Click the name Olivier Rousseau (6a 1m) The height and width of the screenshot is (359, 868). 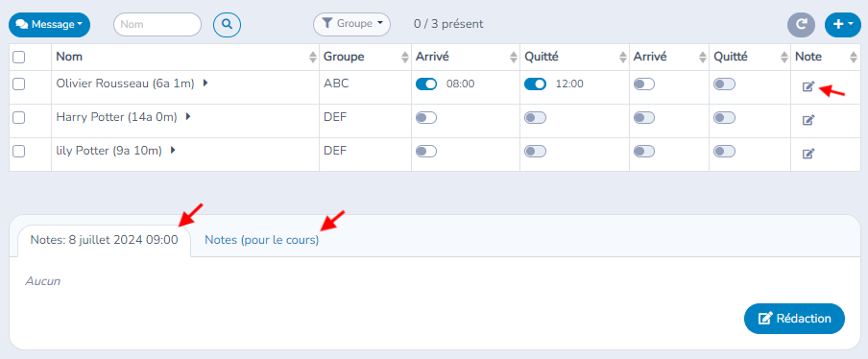pyautogui.click(x=126, y=84)
